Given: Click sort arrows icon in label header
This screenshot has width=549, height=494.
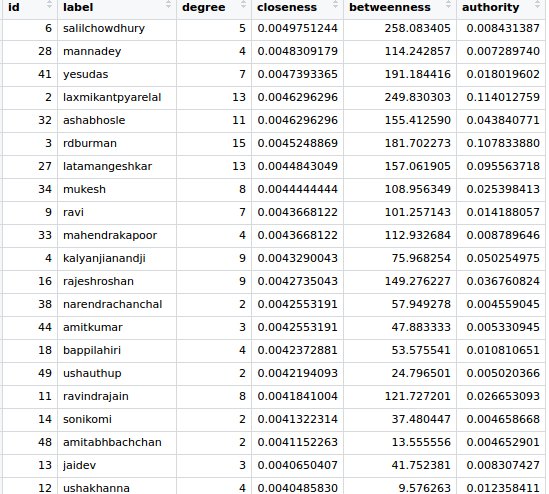Looking at the screenshot, I should pos(168,4).
